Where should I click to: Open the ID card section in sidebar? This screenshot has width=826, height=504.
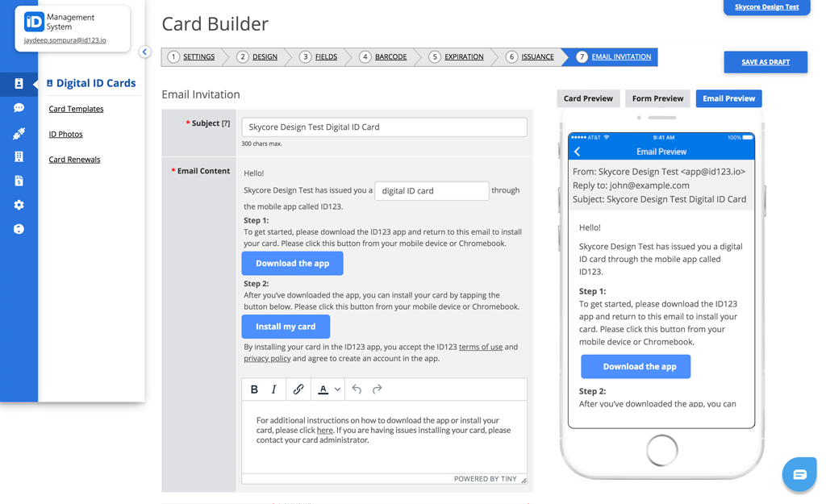[19, 84]
